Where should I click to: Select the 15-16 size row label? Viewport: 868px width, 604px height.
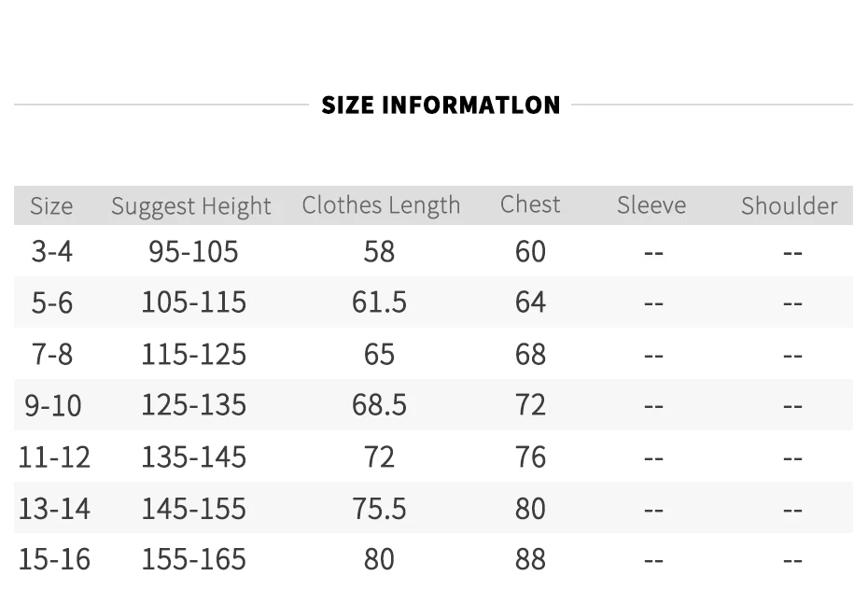tap(54, 559)
